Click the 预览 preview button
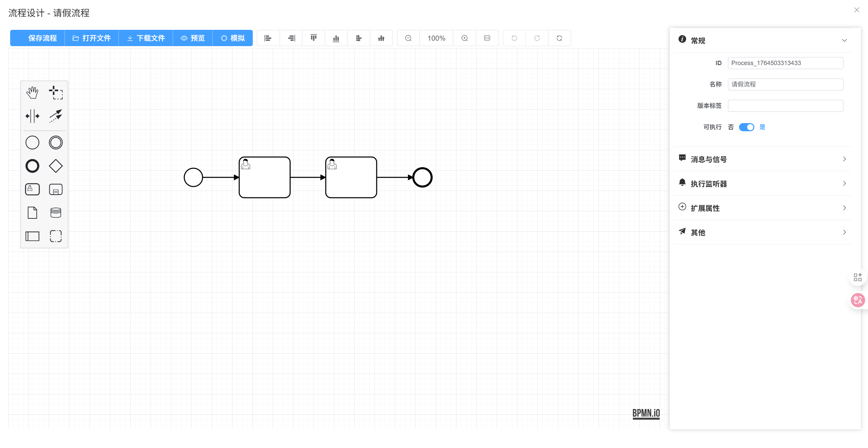 tap(193, 38)
